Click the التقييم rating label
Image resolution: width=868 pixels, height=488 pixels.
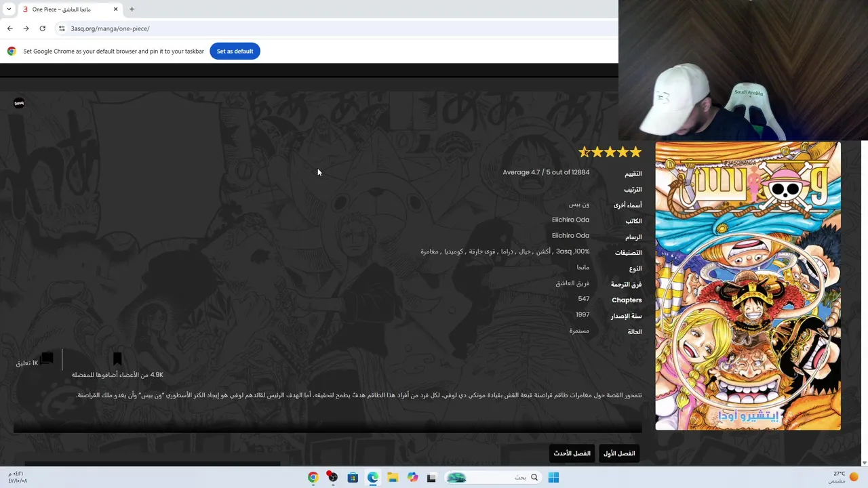click(633, 174)
